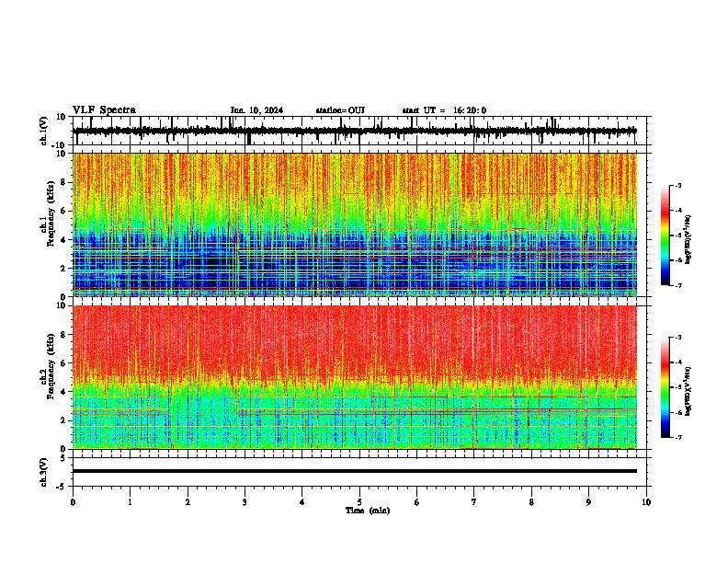Click the "station=OUJ" header label
The width and height of the screenshot is (728, 563).
coord(340,110)
